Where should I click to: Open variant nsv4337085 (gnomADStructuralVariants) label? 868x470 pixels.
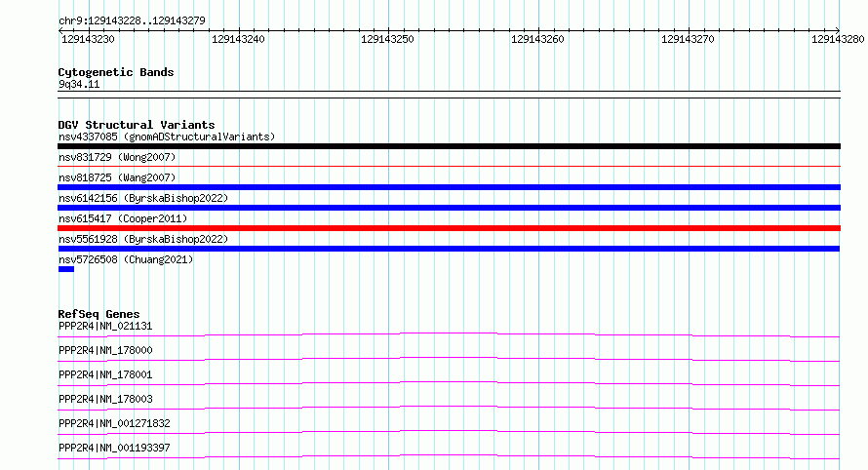pos(167,137)
